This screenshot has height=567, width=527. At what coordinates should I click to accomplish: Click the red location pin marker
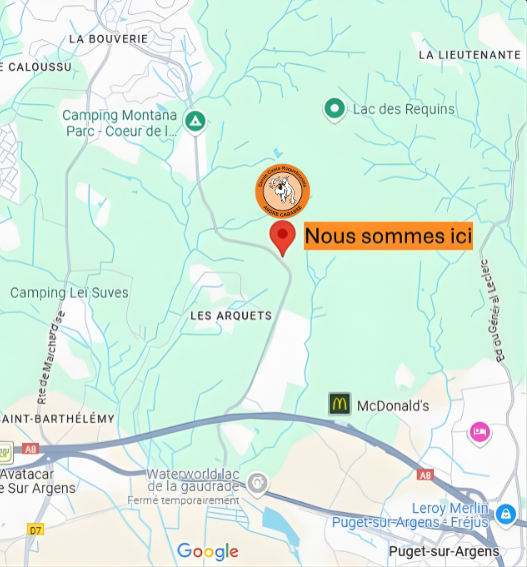coord(282,238)
